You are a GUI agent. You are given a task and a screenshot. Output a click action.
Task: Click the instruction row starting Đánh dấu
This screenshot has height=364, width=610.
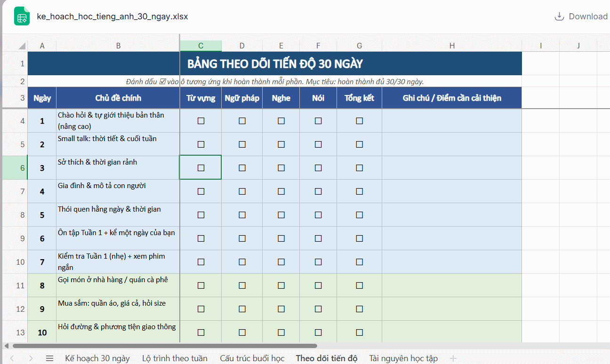(275, 81)
